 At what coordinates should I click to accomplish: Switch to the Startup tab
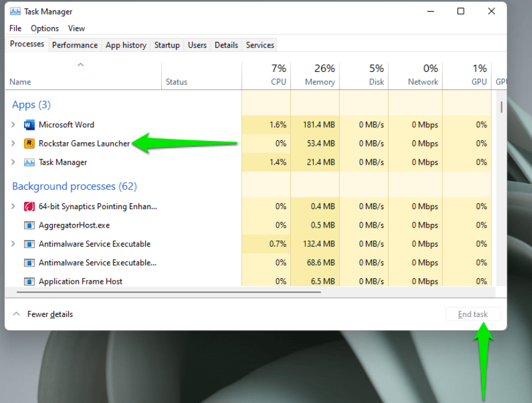(x=167, y=45)
